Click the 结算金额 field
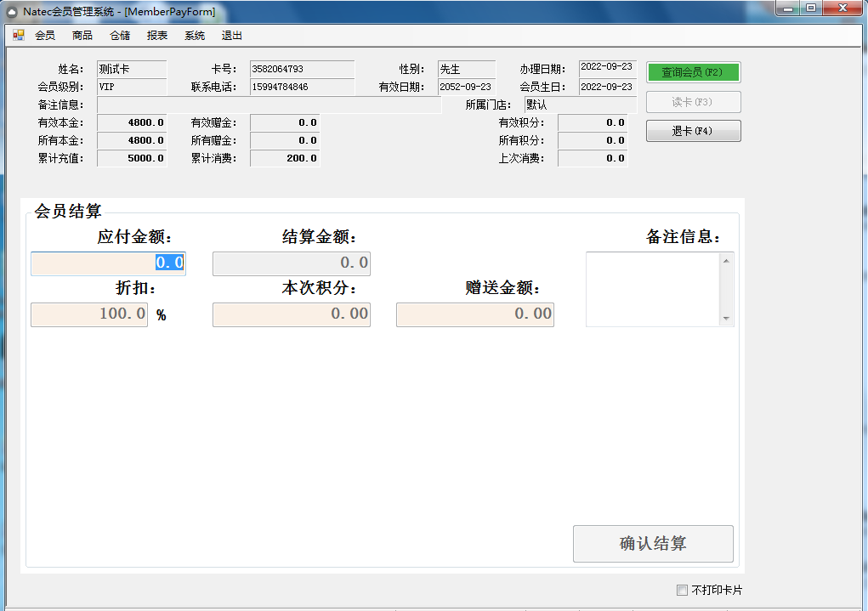The width and height of the screenshot is (868, 611). point(292,263)
